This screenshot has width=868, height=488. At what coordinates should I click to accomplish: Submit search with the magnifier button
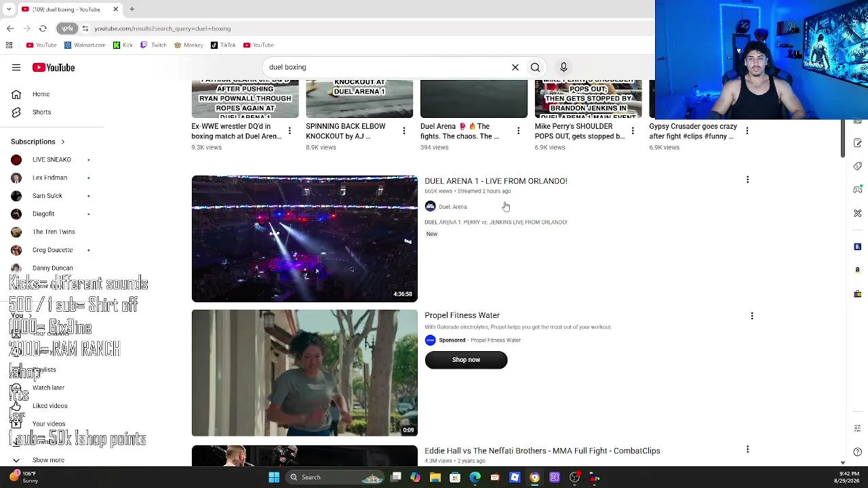535,67
